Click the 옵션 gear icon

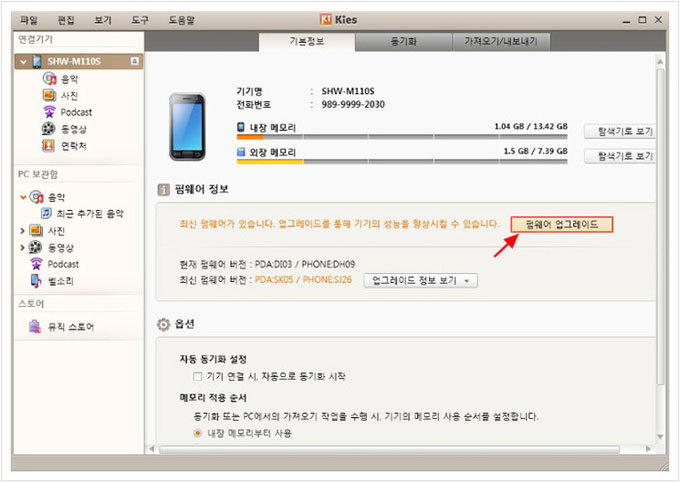(163, 324)
